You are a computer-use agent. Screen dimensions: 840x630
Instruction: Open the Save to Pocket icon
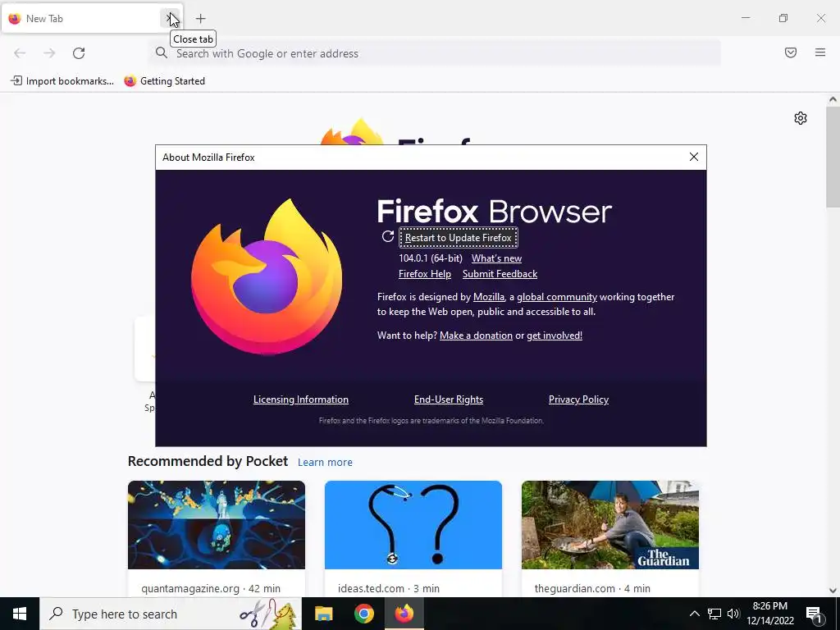[x=791, y=52]
